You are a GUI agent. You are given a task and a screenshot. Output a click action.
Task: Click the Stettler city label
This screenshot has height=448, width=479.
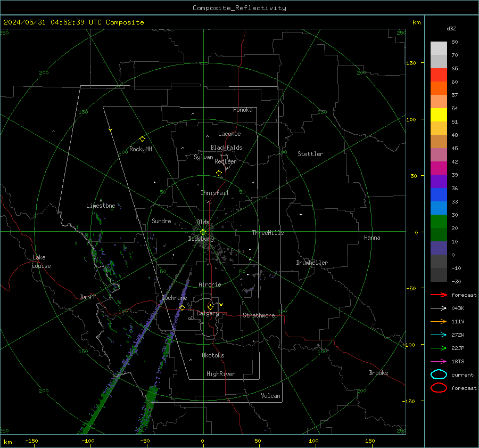(x=310, y=154)
